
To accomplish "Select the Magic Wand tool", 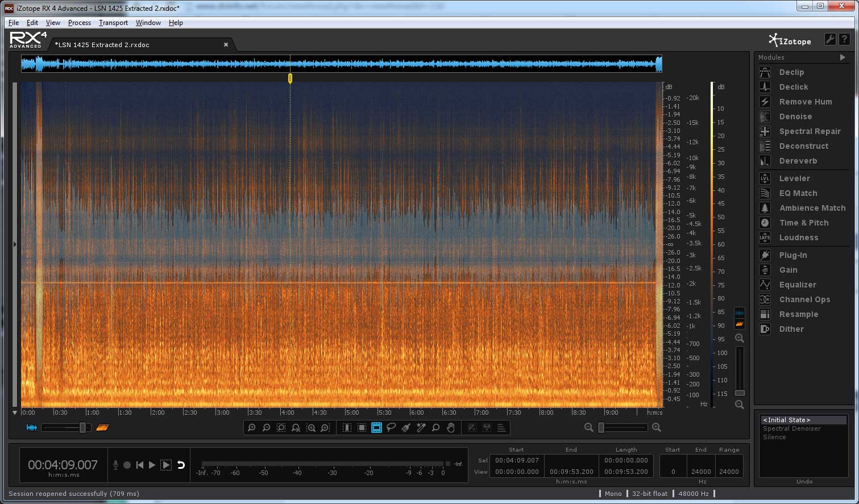I will tap(421, 427).
